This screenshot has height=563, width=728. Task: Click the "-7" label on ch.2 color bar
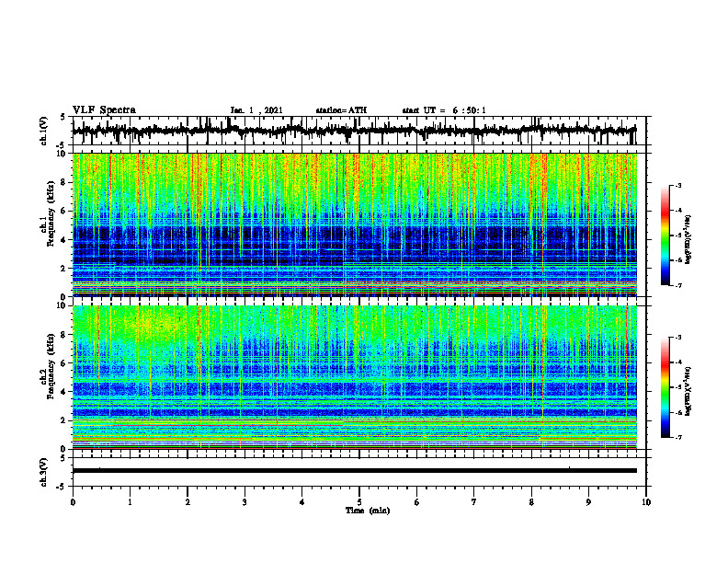coord(678,438)
